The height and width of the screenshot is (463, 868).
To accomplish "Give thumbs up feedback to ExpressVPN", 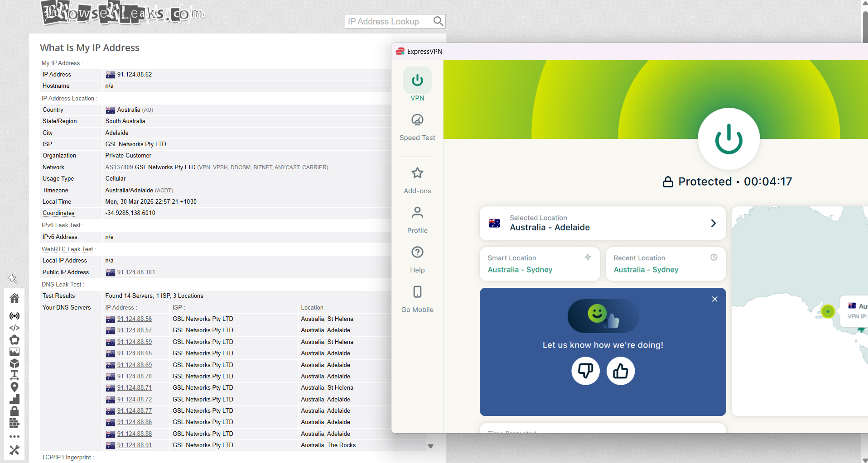I will click(x=620, y=371).
